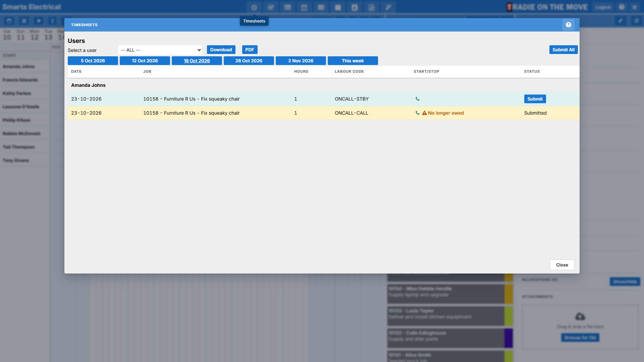Click the Timesheets clock icon in top toolbar
The width and height of the screenshot is (644, 362).
click(x=254, y=7)
